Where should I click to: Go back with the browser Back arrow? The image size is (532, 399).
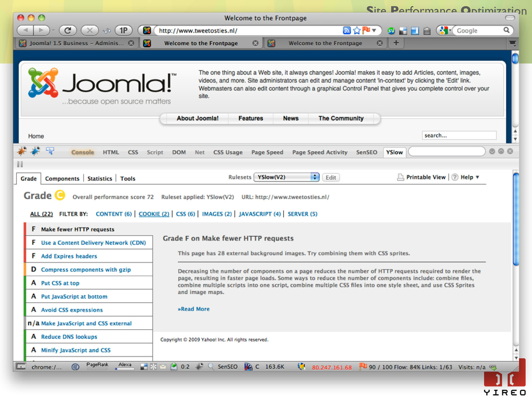[x=26, y=31]
